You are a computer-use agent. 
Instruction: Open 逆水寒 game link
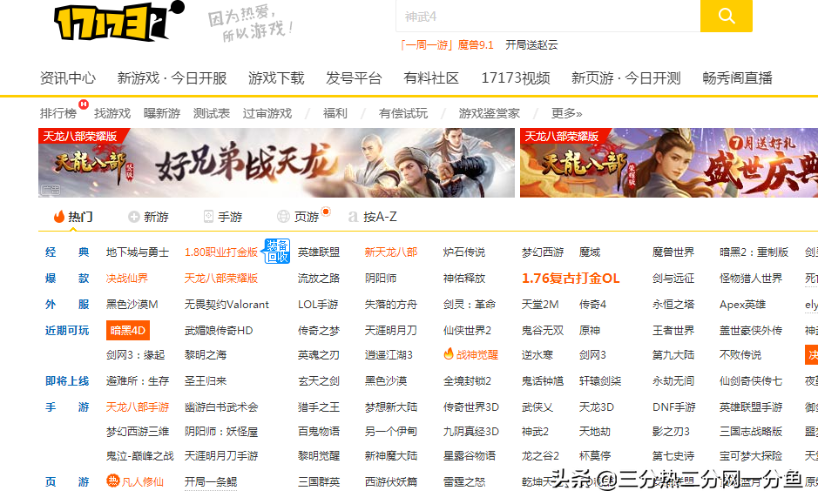pos(537,355)
